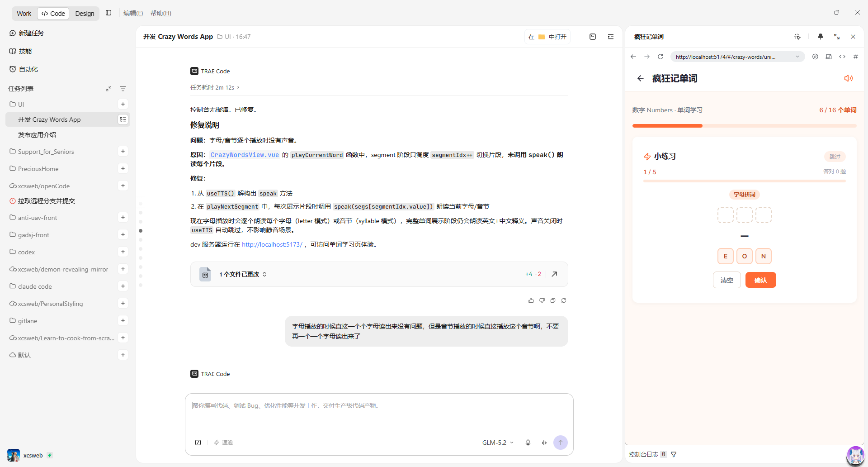Click the back arrow in 疯狂记单词 app
The width and height of the screenshot is (868, 467).
pyautogui.click(x=641, y=78)
